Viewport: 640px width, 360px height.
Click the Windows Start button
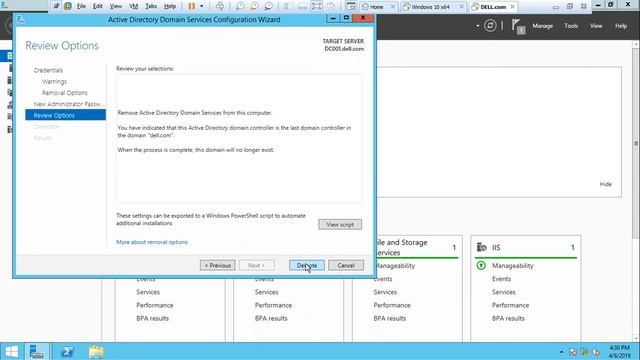tap(11, 351)
